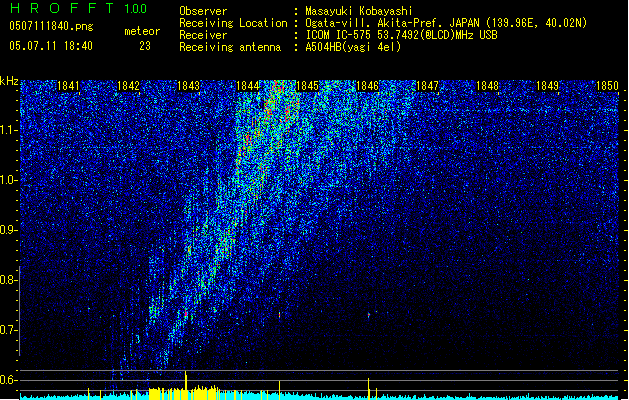
Task: Click the 'meteor' label
Action: click(x=142, y=31)
